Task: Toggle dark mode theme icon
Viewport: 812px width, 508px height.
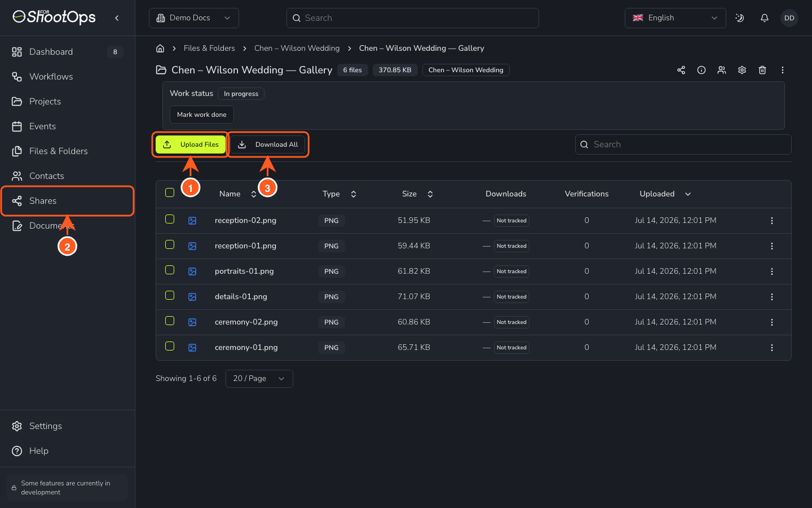Action: [x=740, y=18]
